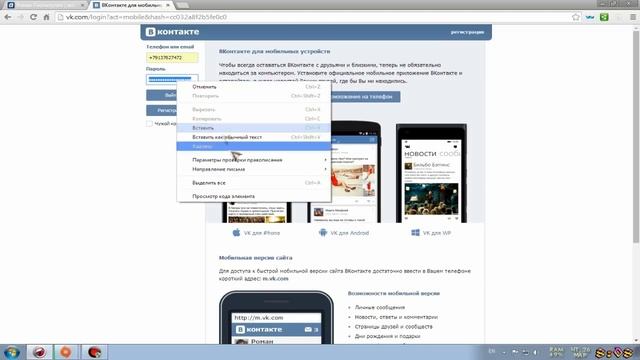Click the 'ВКонтакте для мобильных устройств' heading
The width and height of the screenshot is (640, 360).
tap(274, 51)
